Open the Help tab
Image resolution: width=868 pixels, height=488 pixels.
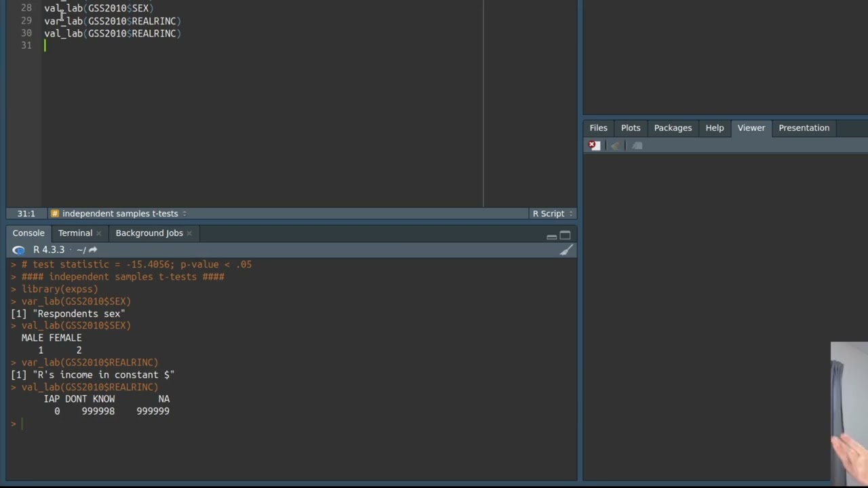point(715,128)
